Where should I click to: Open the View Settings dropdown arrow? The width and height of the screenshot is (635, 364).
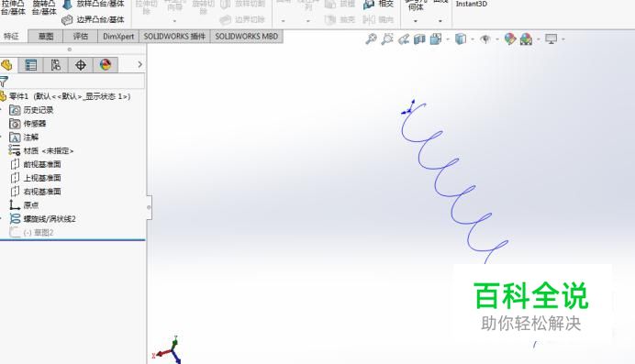point(563,39)
